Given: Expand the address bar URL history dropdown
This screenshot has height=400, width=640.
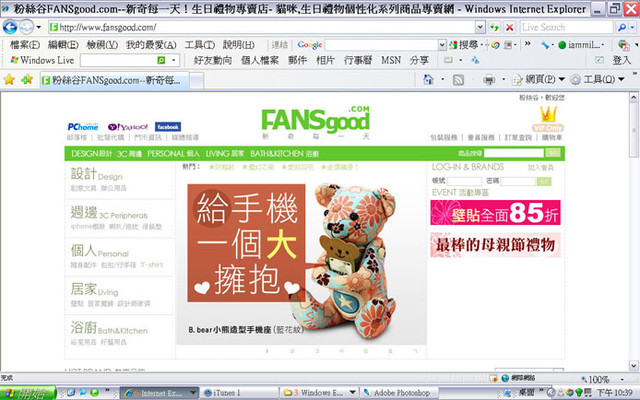Looking at the screenshot, I should click(480, 27).
